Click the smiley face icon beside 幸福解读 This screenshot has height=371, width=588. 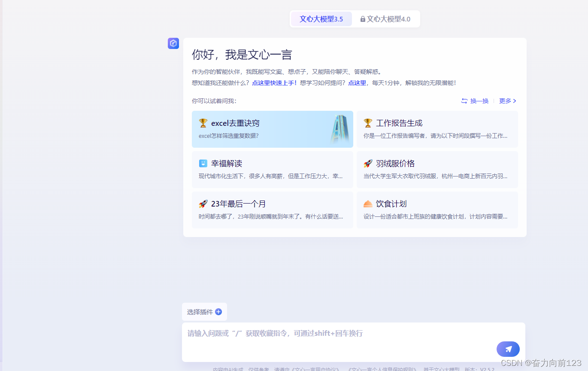point(203,164)
